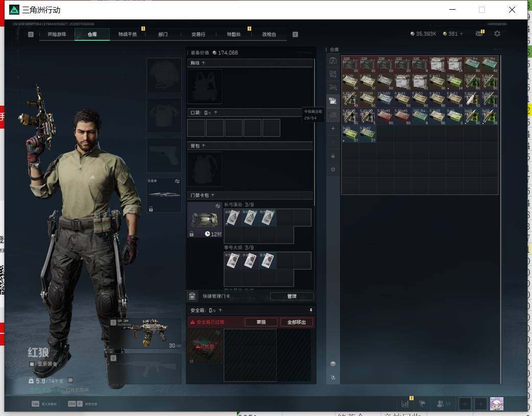This screenshot has height=416, width=532.
Task: Switch to the 改枪台 tab
Action: pos(269,34)
